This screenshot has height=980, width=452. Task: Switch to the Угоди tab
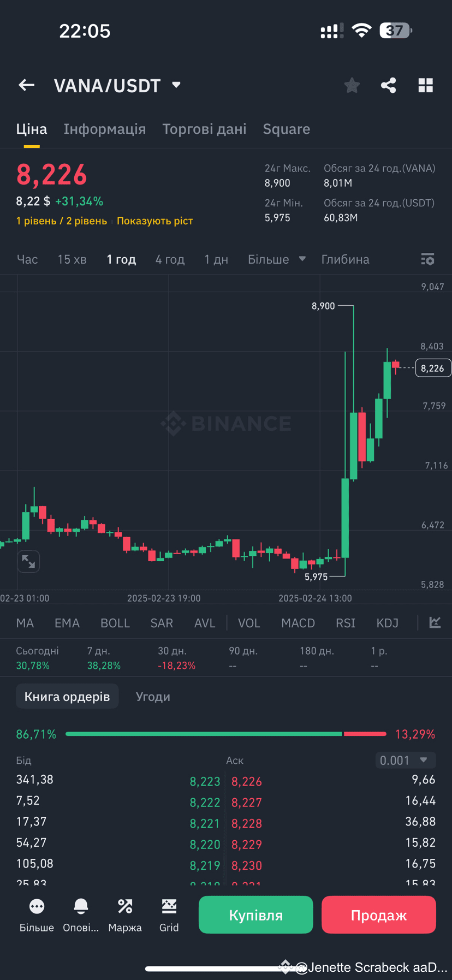(153, 697)
